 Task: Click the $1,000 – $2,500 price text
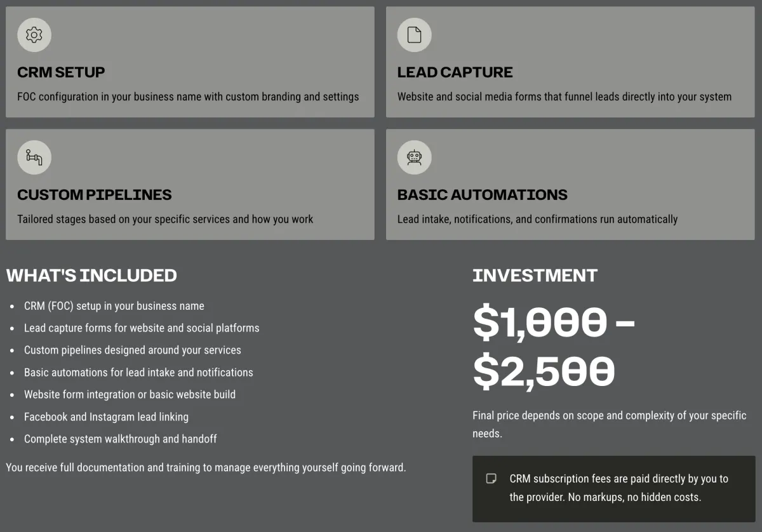point(554,347)
